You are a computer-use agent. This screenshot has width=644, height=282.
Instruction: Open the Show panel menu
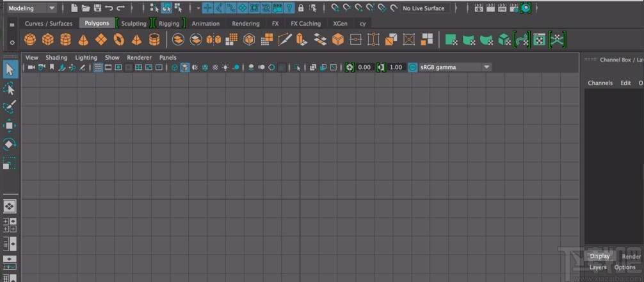tap(112, 58)
